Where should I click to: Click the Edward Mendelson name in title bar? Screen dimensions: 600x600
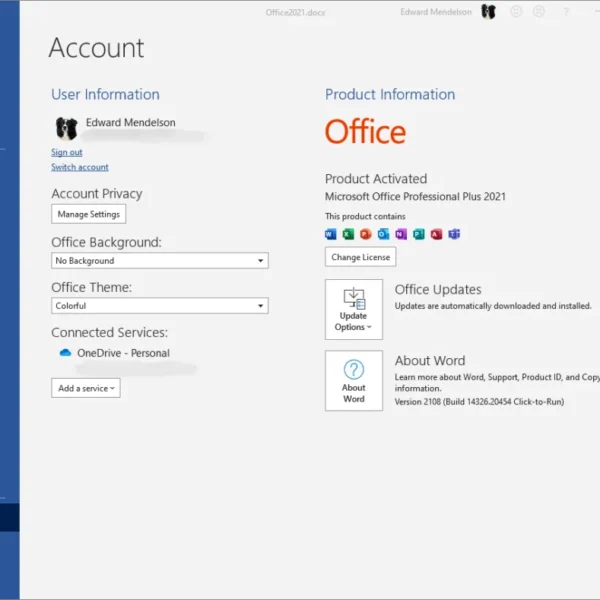[x=436, y=12]
